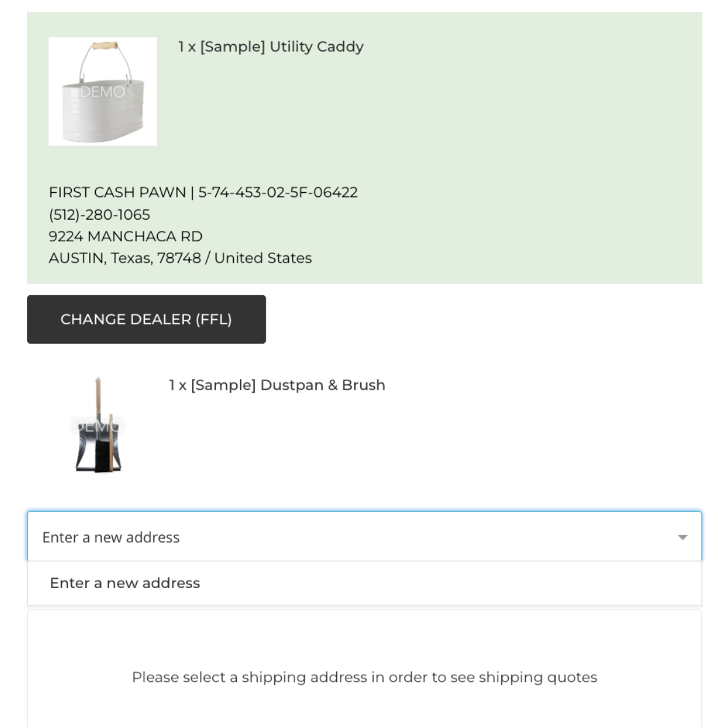The width and height of the screenshot is (718, 728).
Task: Click the 'United States' country text
Action: click(x=263, y=258)
